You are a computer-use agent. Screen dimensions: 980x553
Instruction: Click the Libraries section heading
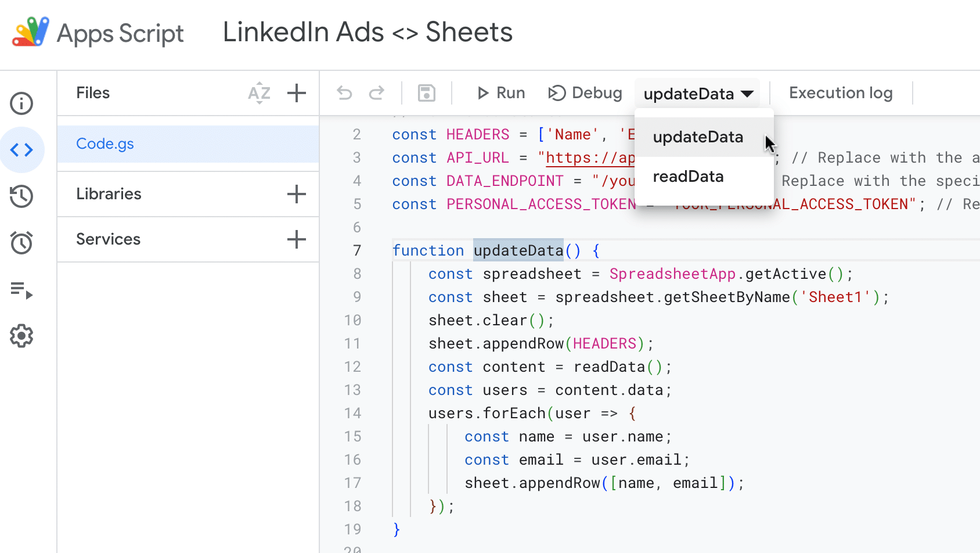coord(109,194)
